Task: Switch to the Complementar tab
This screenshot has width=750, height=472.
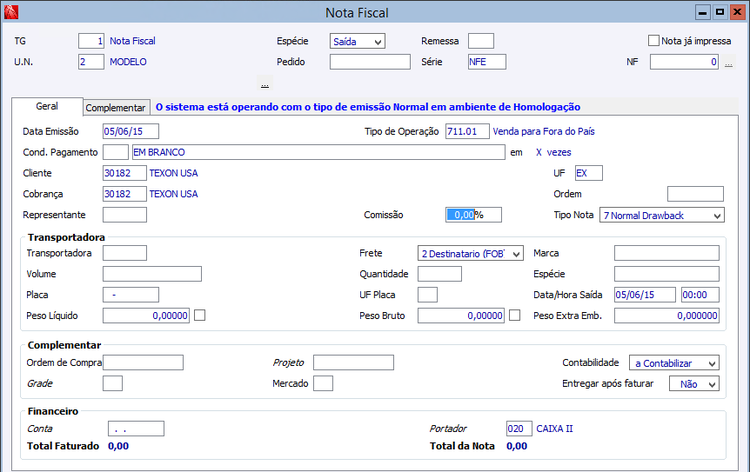Action: (x=116, y=107)
